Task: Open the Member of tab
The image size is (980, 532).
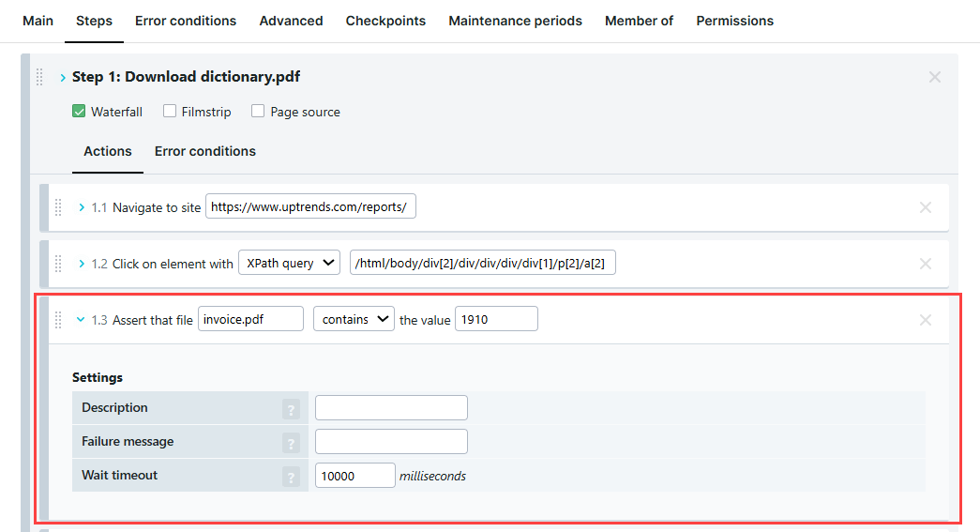Action: click(x=639, y=21)
